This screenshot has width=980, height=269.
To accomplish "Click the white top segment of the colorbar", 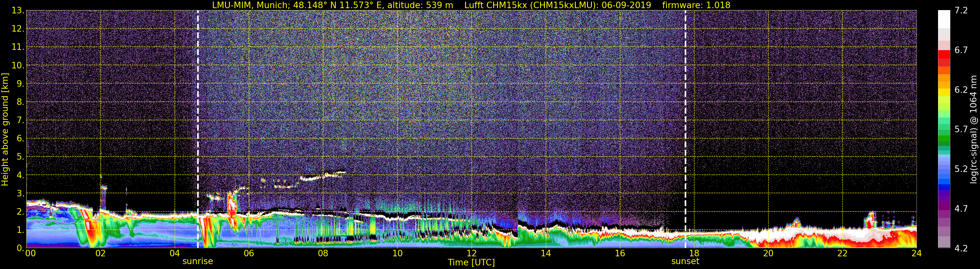I will click(944, 19).
